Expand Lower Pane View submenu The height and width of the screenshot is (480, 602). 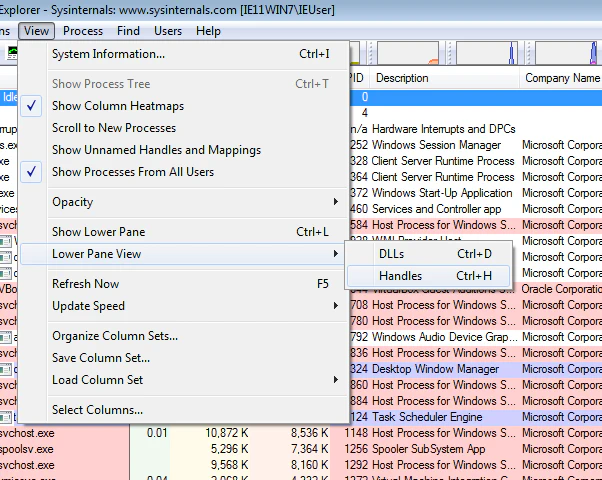pyautogui.click(x=184, y=254)
